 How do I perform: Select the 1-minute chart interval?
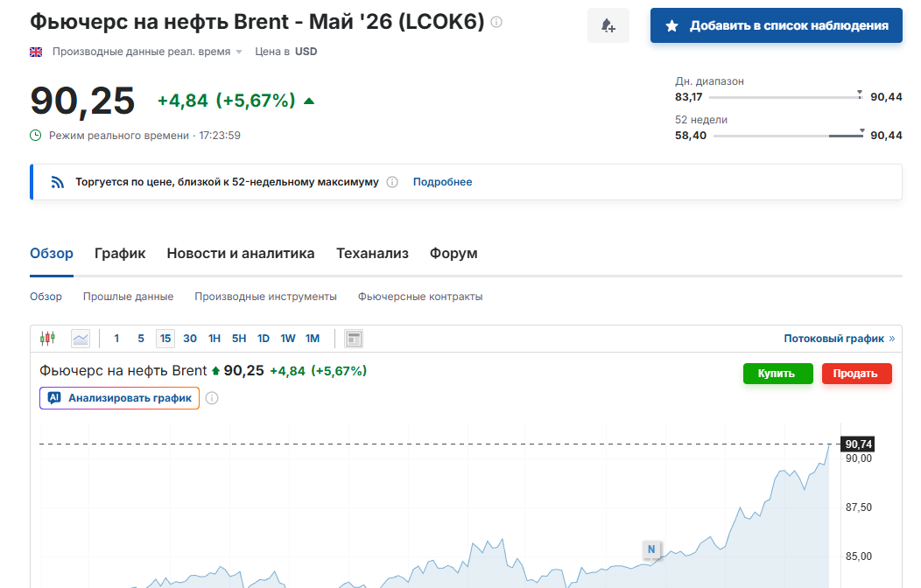[116, 339]
